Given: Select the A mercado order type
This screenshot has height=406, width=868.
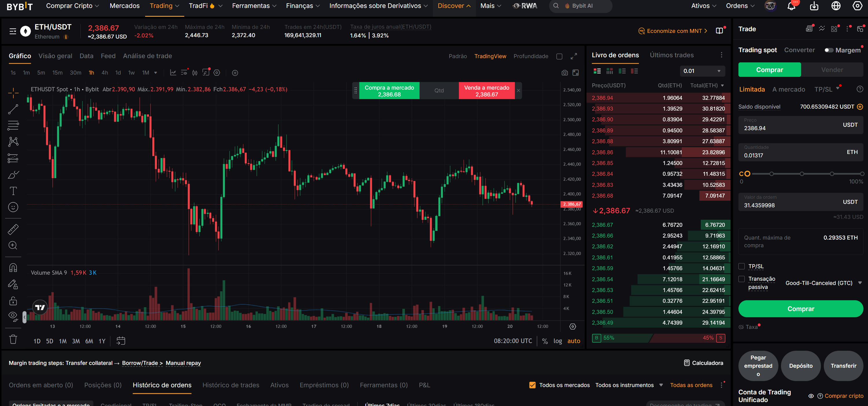Looking at the screenshot, I should [x=788, y=89].
